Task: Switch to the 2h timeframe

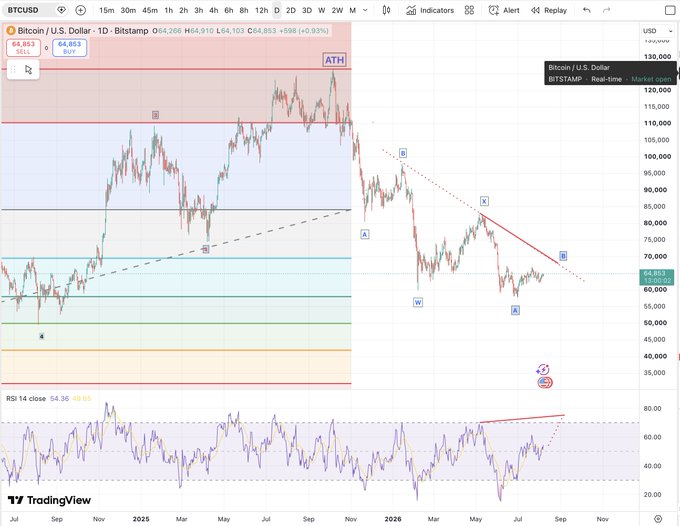Action: click(184, 10)
